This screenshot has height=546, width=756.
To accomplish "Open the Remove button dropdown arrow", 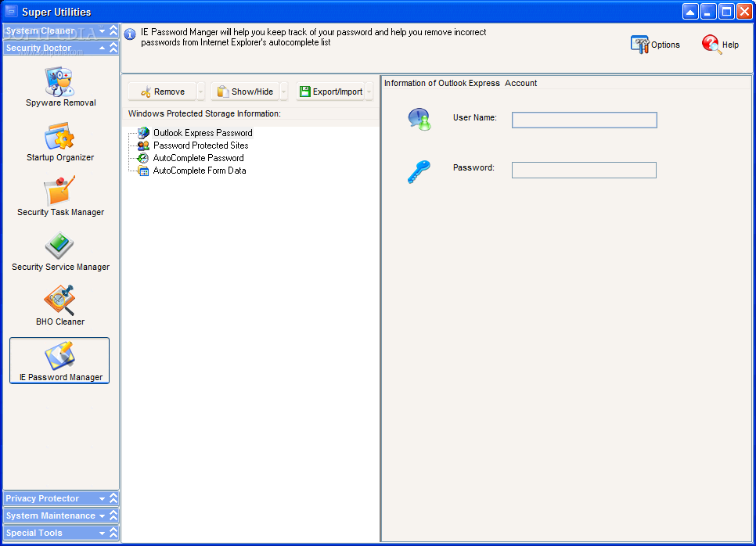I will 201,92.
